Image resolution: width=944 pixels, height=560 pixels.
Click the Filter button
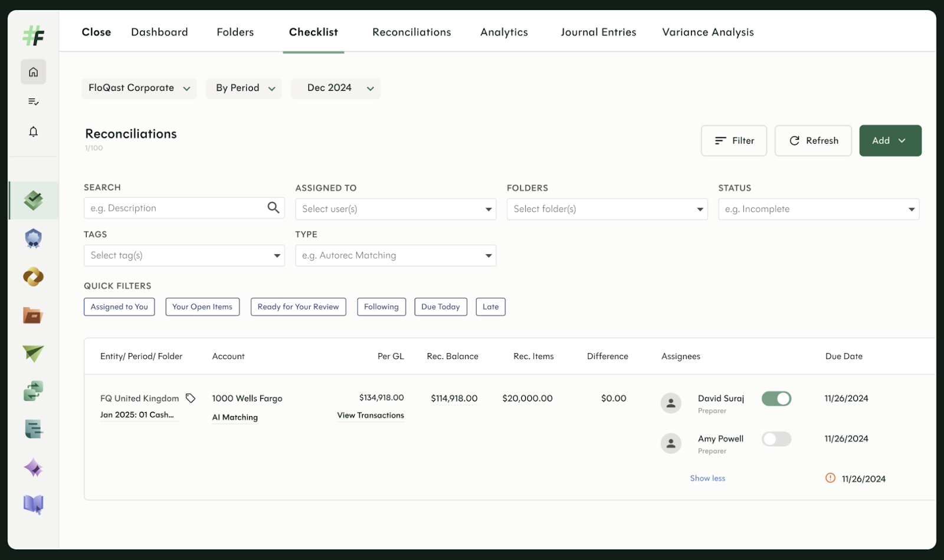pos(734,140)
